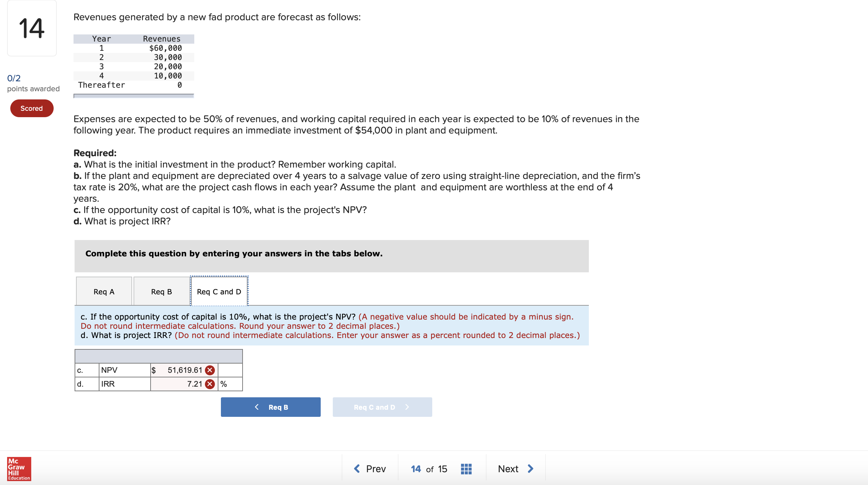
Task: Click the left chevron next to Prev
Action: tap(357, 469)
